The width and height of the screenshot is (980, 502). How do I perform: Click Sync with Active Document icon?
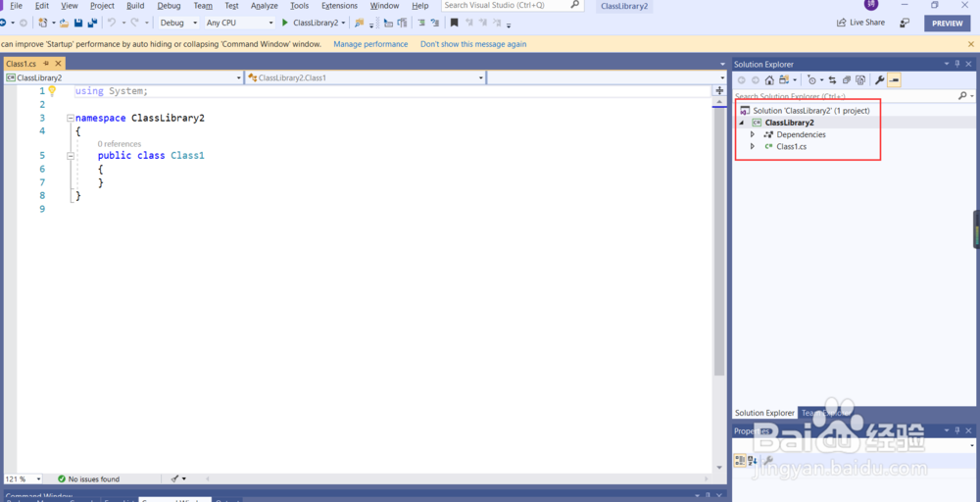(832, 80)
